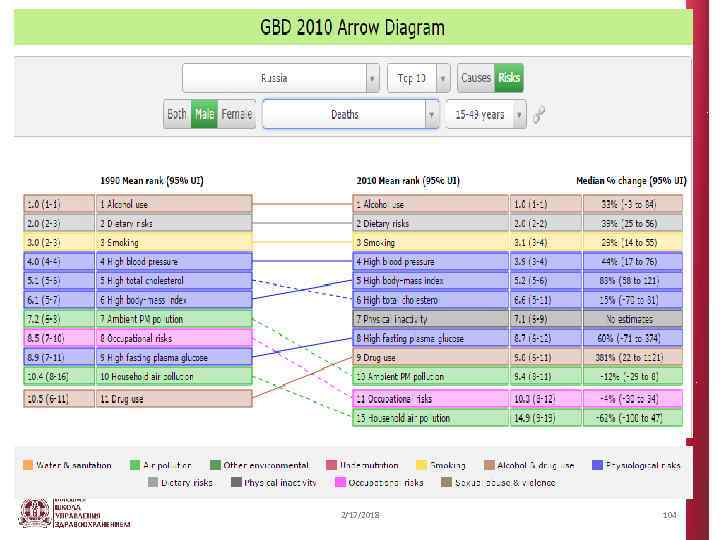Click 2010 row '8 High fasting plasma glucose'
This screenshot has width=720, height=540.
[x=431, y=338]
